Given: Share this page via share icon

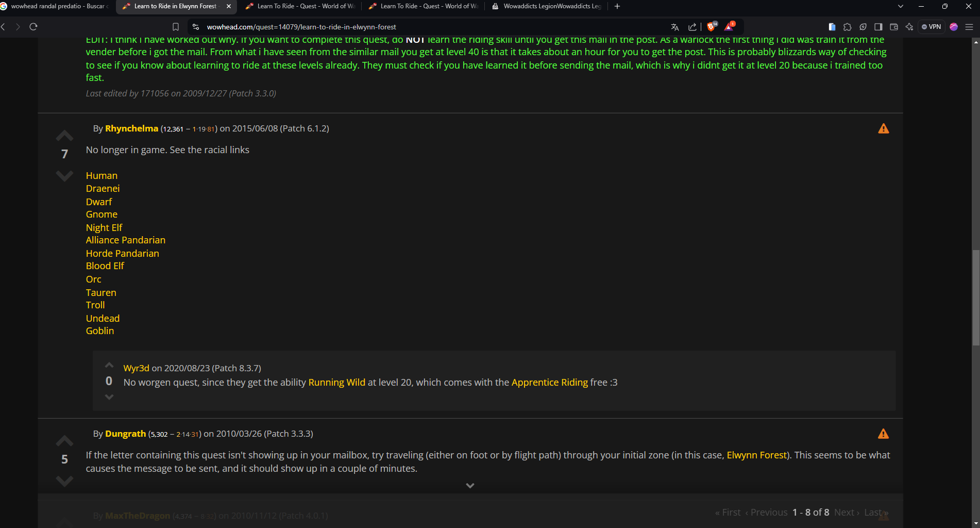Looking at the screenshot, I should [x=692, y=27].
